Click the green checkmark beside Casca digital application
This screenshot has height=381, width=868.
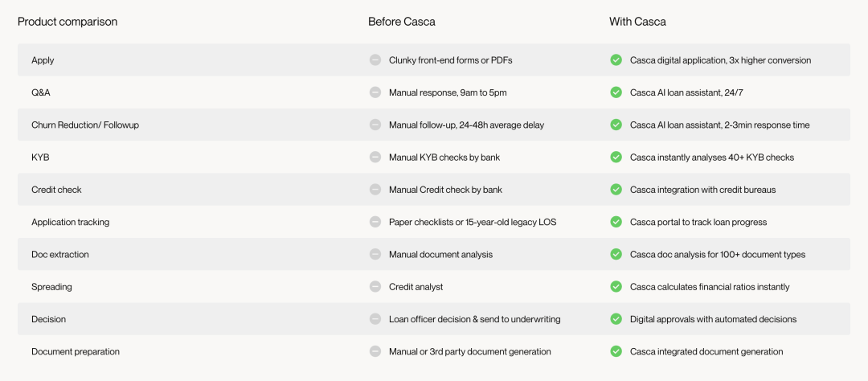(x=616, y=59)
